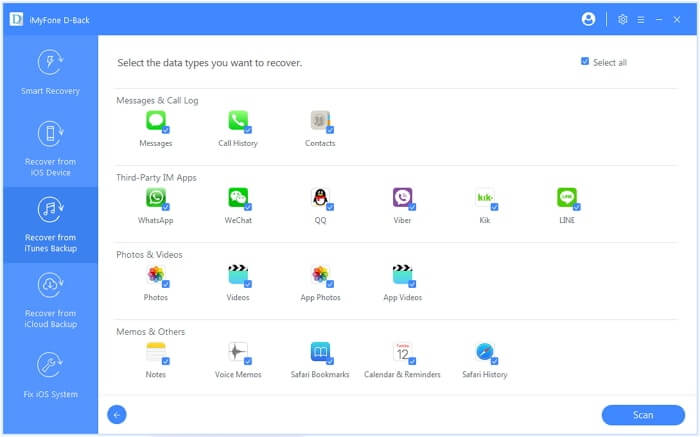Click the App Photos label
Screen dimensions: 700x437
point(320,297)
